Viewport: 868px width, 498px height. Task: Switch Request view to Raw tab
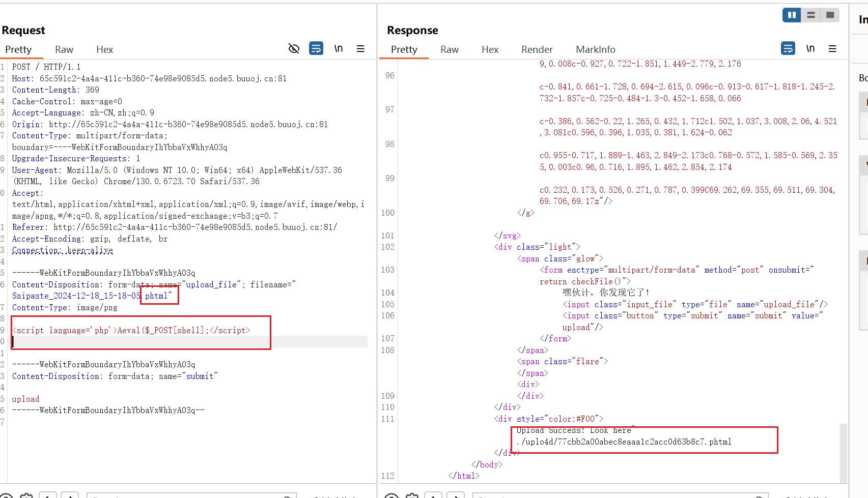click(64, 49)
